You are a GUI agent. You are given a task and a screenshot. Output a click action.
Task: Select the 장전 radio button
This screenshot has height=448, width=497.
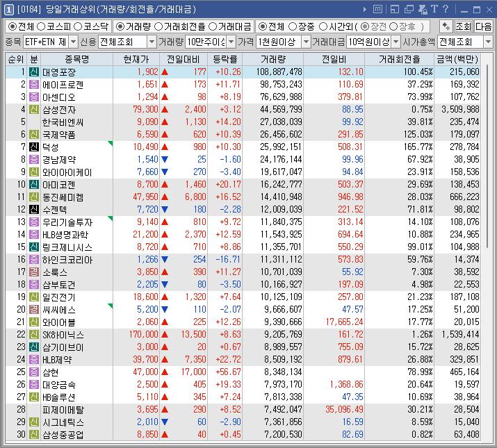point(365,26)
